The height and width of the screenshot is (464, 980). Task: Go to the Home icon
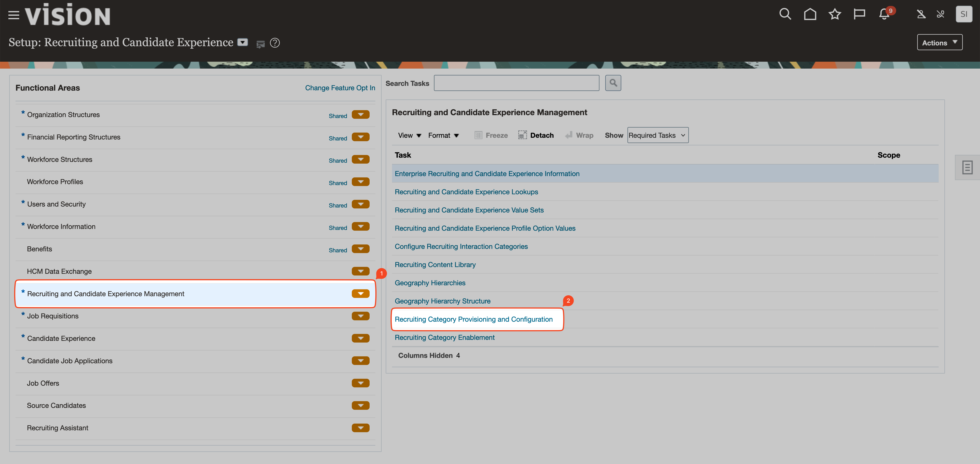click(x=810, y=15)
